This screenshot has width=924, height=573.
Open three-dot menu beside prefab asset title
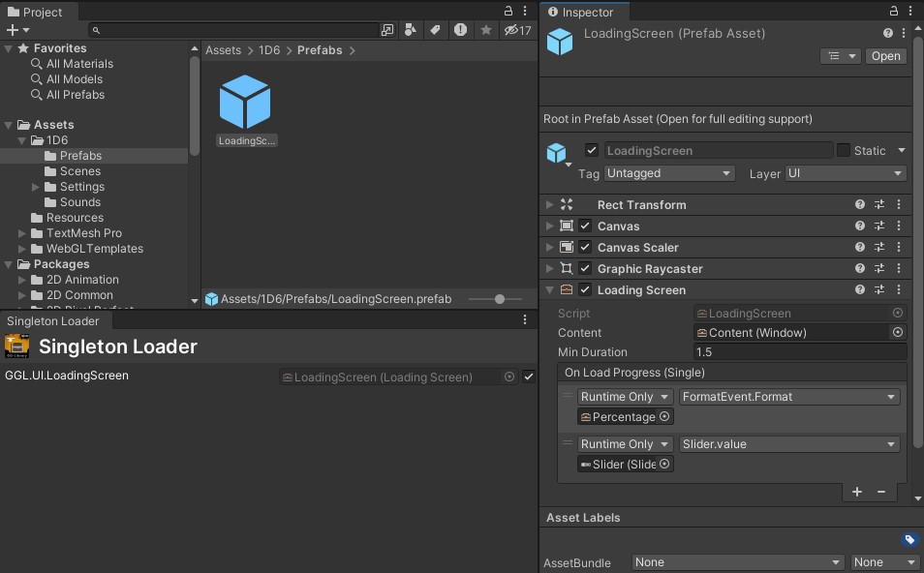904,33
